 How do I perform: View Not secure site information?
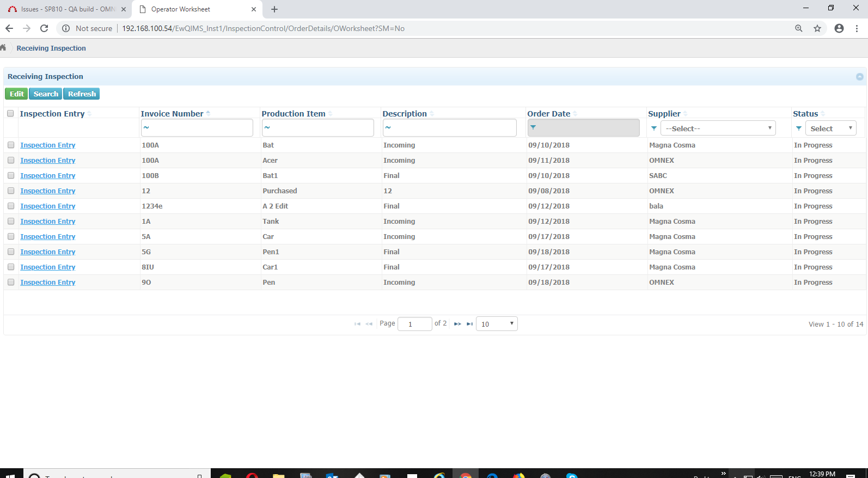[87, 28]
